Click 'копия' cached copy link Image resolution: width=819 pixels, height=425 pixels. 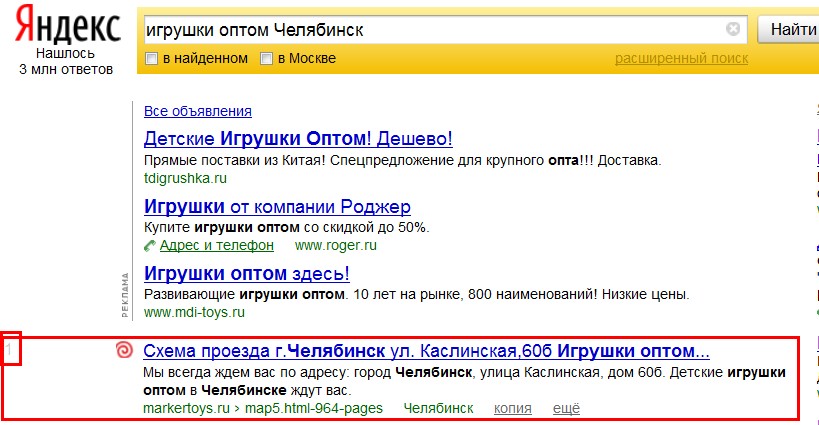pos(513,408)
